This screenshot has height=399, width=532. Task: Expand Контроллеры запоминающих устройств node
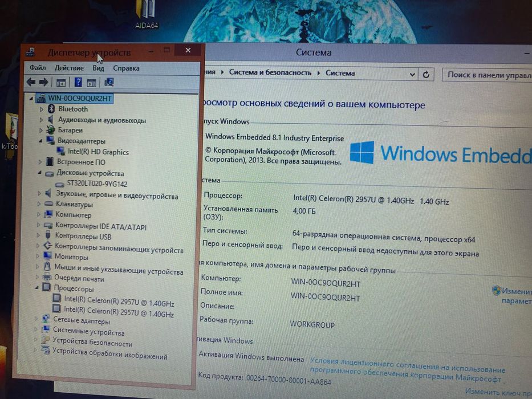pyautogui.click(x=38, y=246)
